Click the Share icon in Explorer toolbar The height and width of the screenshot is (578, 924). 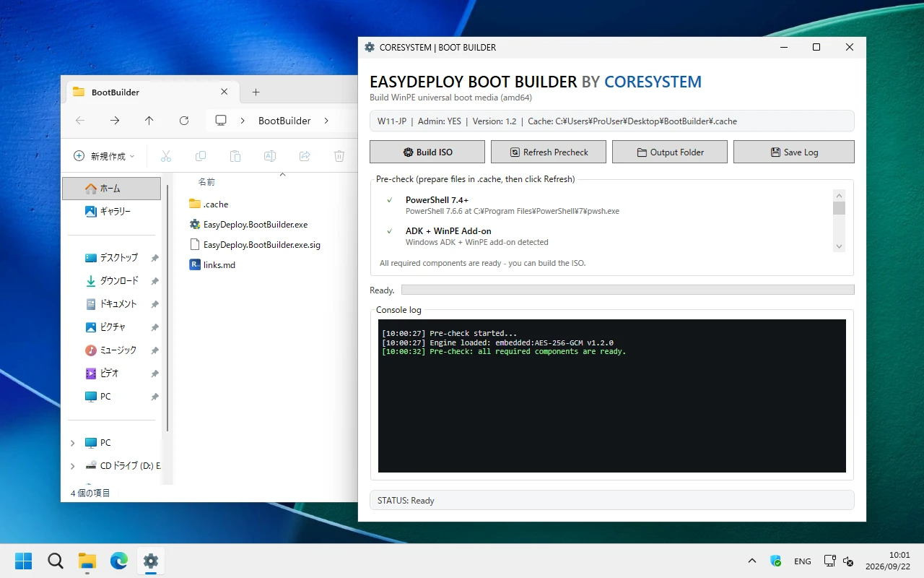(x=305, y=156)
